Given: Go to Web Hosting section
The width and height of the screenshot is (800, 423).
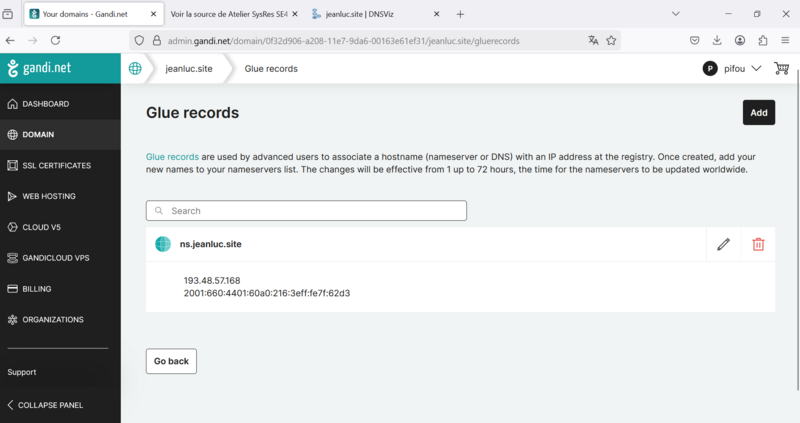Looking at the screenshot, I should pos(49,196).
